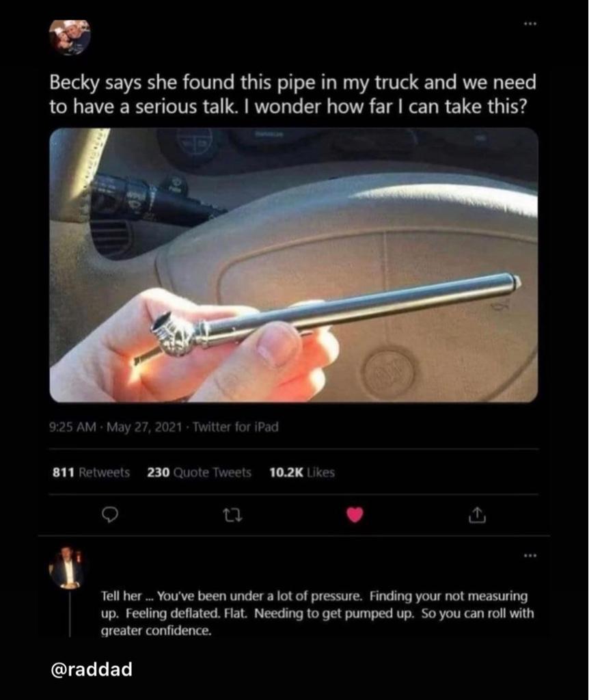View the 10.2K Likes list
The height and width of the screenshot is (700, 589).
click(x=301, y=472)
